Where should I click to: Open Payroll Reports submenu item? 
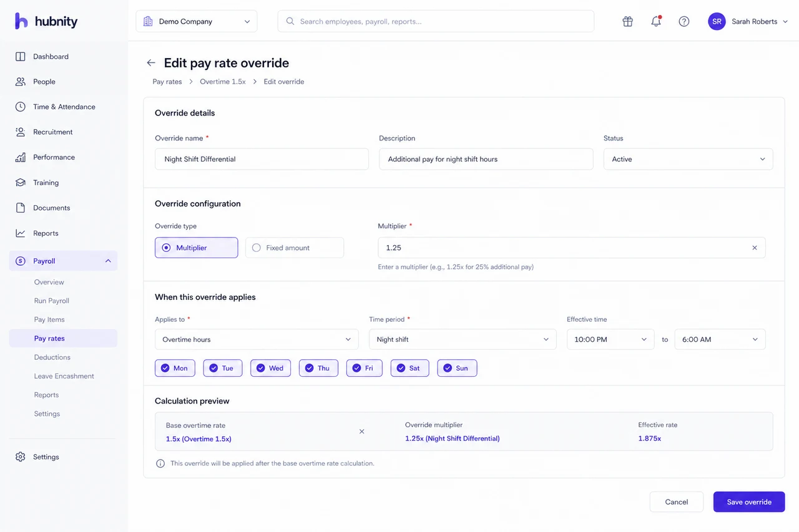click(x=47, y=395)
